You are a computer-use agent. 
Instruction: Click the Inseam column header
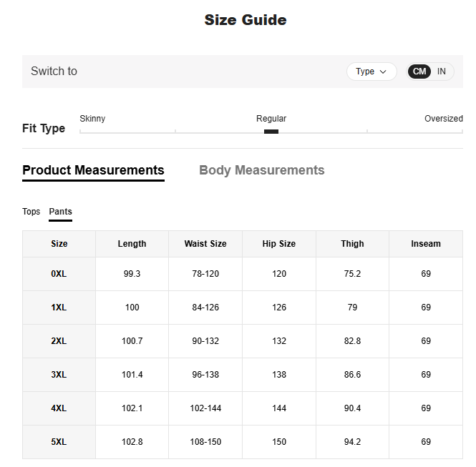pos(426,244)
